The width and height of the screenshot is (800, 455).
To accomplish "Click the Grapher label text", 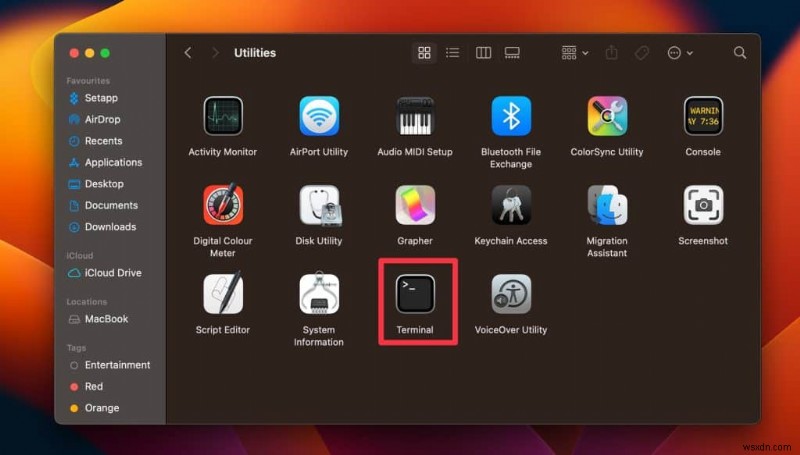I will (x=415, y=241).
